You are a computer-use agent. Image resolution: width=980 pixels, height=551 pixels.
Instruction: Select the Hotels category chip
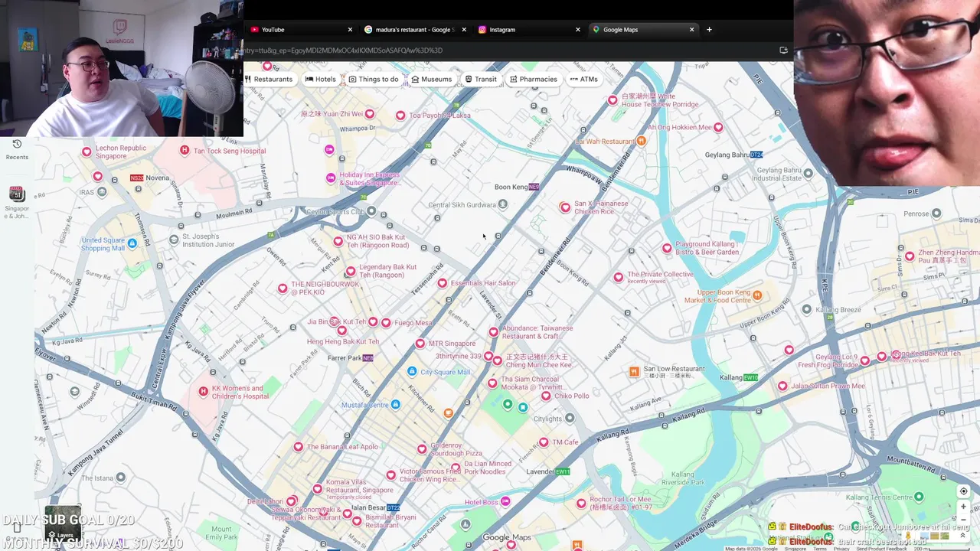[x=320, y=79]
